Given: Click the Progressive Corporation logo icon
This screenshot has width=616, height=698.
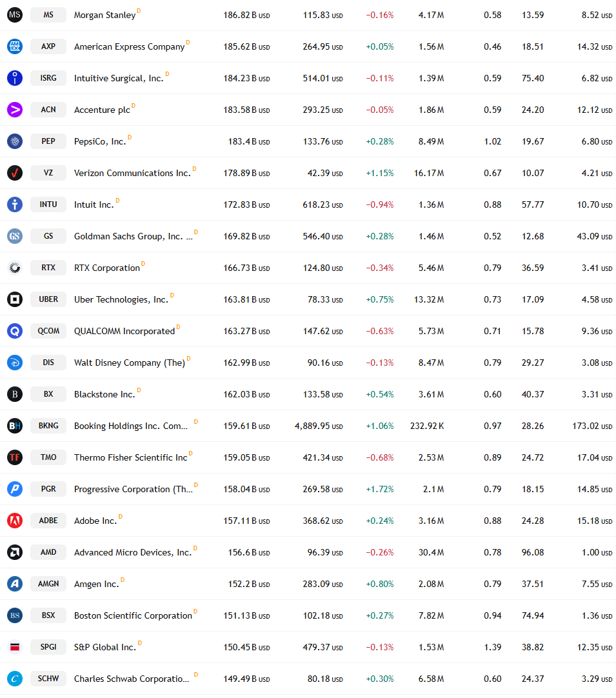Looking at the screenshot, I should pos(15,489).
